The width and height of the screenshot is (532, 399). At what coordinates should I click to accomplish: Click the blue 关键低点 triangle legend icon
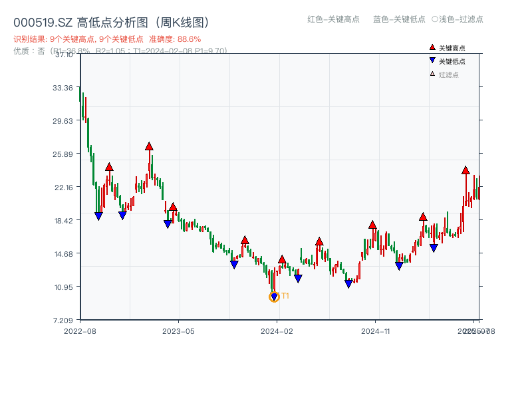432,61
